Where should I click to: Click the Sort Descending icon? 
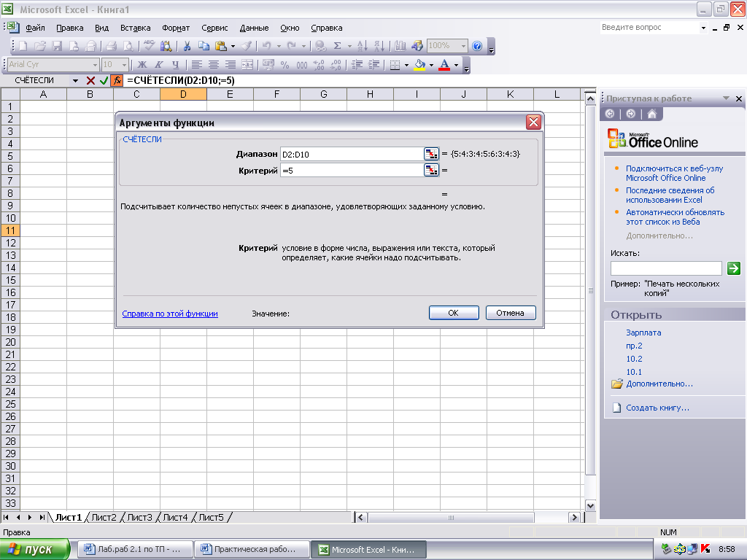click(379, 46)
